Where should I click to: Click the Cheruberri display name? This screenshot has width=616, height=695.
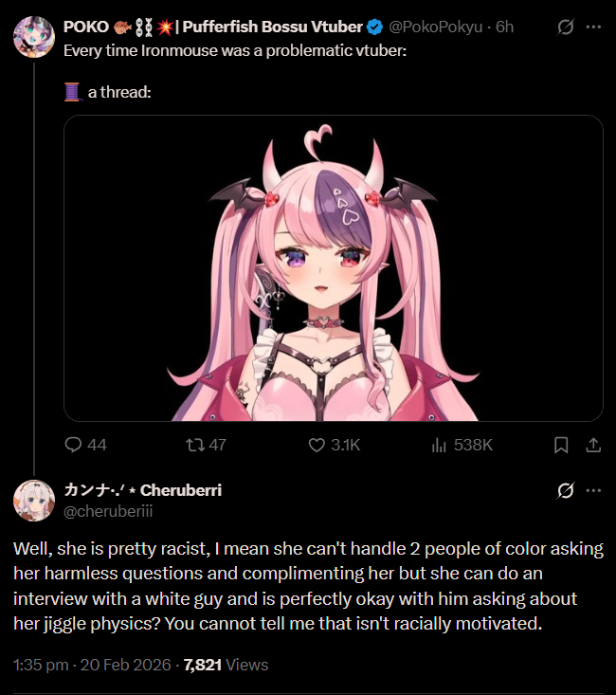coord(143,490)
